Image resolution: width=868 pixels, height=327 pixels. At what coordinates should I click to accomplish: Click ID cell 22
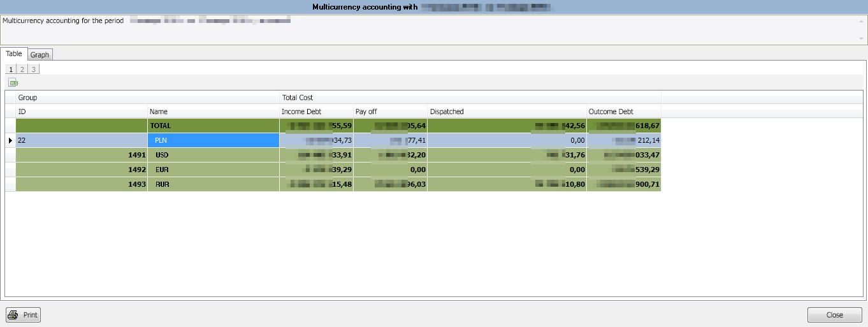82,140
